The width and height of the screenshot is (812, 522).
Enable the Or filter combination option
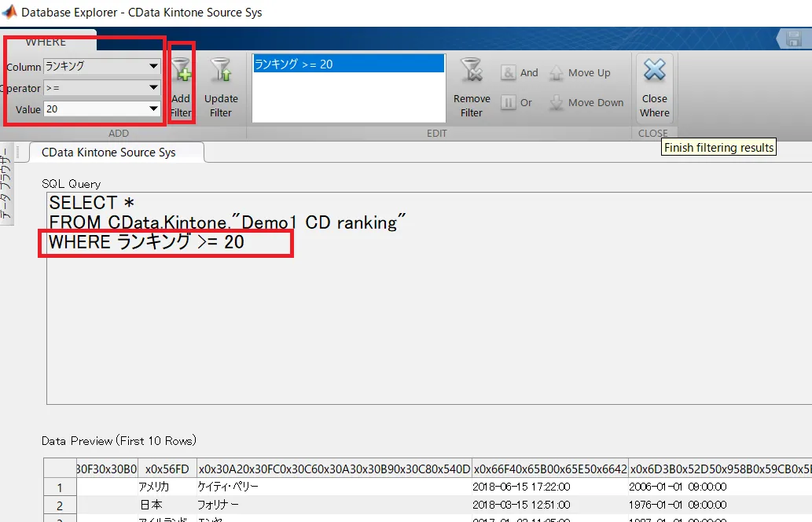tap(509, 102)
